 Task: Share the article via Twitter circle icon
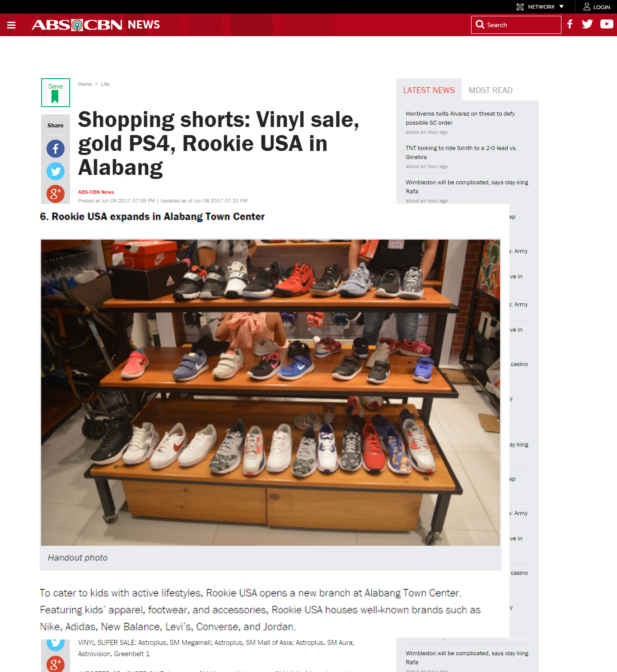tap(56, 171)
